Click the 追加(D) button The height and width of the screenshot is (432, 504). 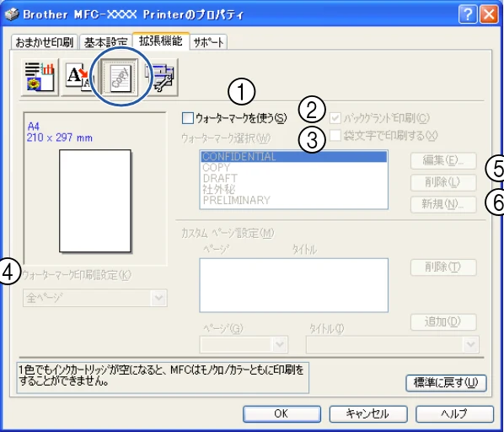(443, 321)
